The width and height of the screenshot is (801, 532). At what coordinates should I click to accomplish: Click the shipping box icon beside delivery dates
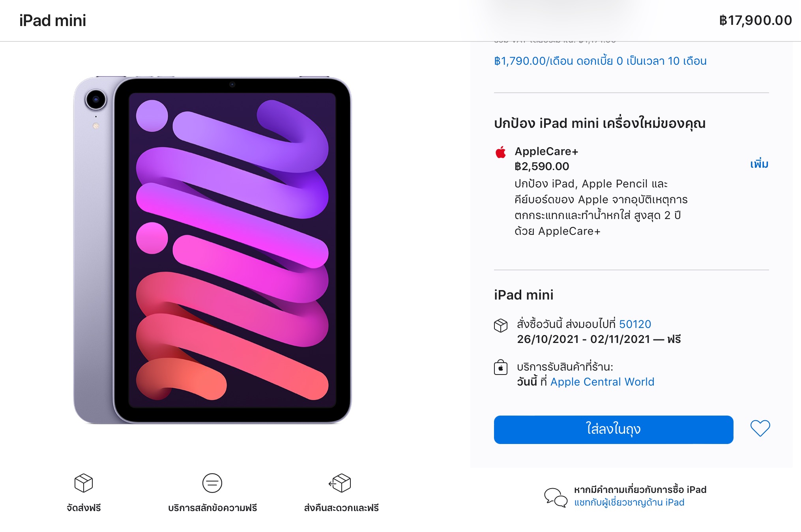click(501, 326)
